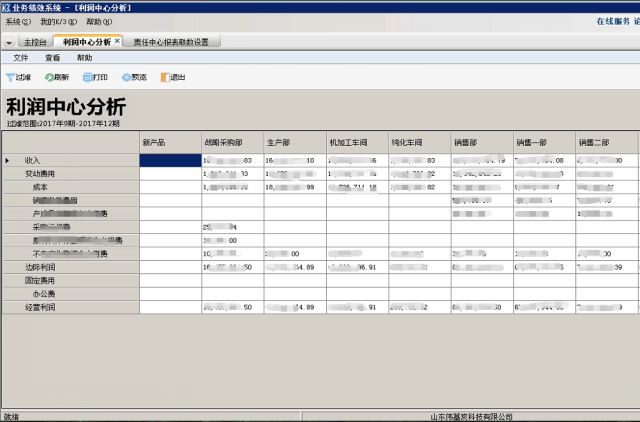The height and width of the screenshot is (422, 640).
Task: Click the 销售二部 column header
Action: point(607,142)
